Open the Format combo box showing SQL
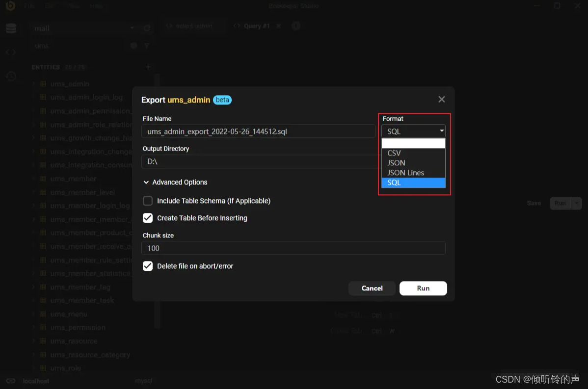Screen dimensions: 588x389 coord(413,131)
